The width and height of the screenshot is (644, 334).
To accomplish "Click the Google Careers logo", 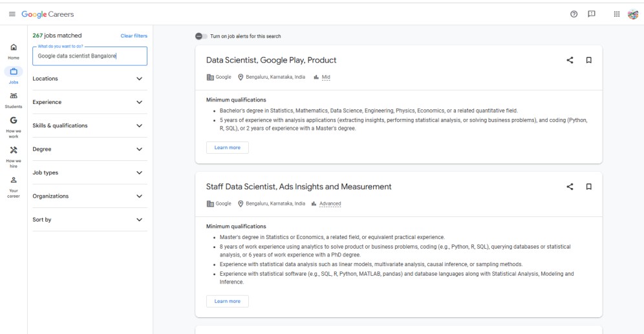I will 48,14.
